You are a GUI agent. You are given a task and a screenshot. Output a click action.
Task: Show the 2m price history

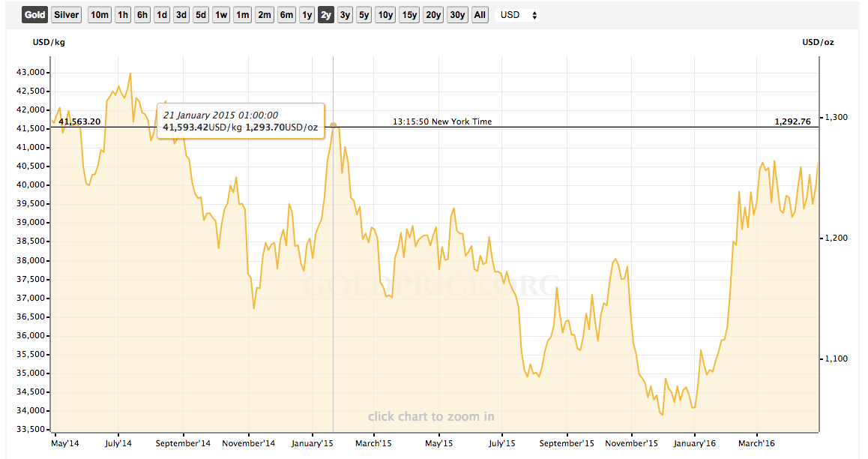point(265,15)
